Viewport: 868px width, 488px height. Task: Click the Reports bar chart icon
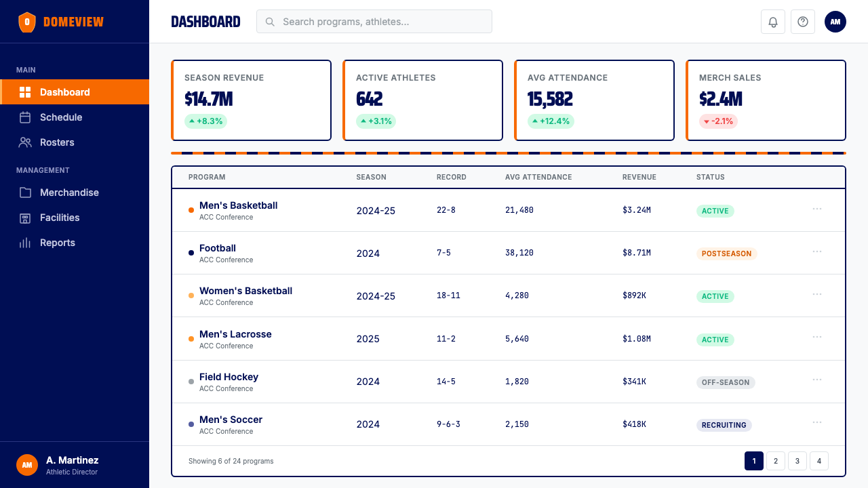tap(25, 243)
